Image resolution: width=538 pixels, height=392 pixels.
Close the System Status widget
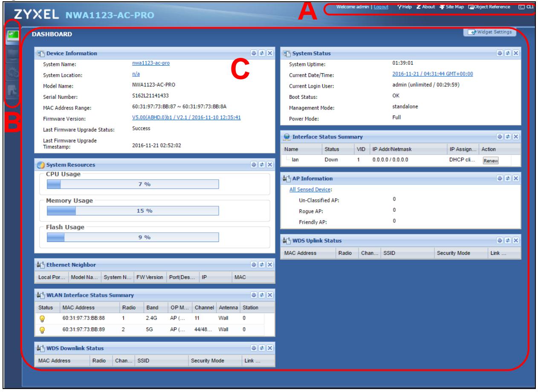pyautogui.click(x=515, y=53)
